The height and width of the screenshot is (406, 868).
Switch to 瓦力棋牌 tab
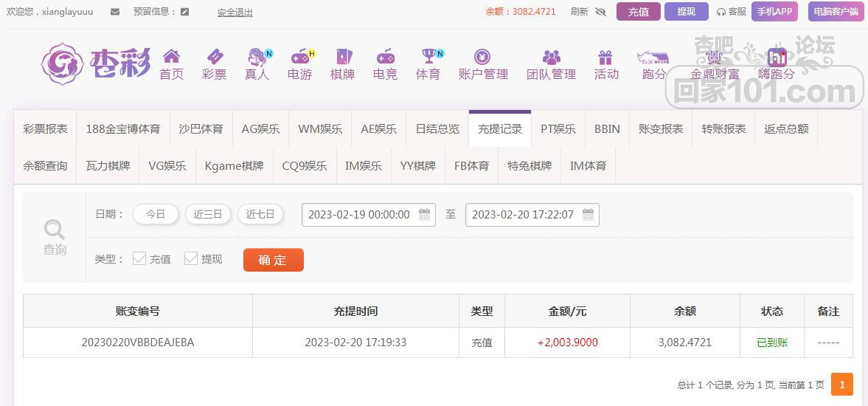108,165
